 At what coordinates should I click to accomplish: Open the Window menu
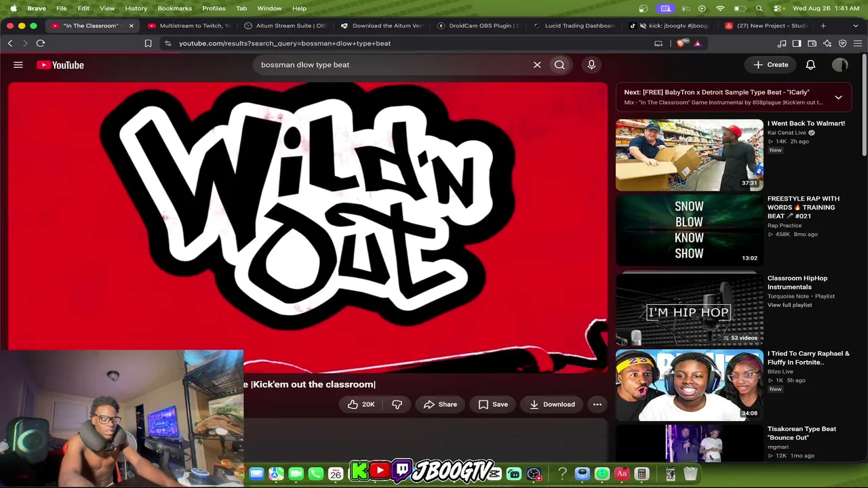(269, 8)
